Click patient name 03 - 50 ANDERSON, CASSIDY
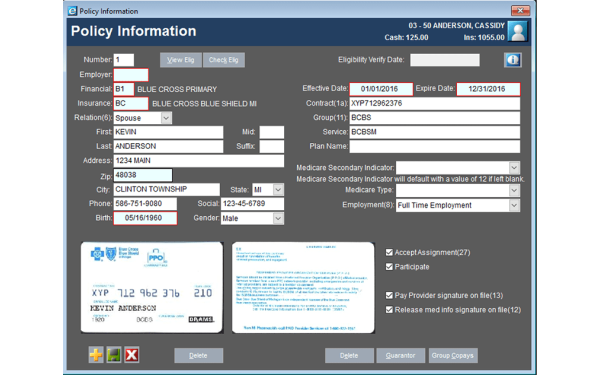The width and height of the screenshot is (600, 375). pyautogui.click(x=457, y=26)
